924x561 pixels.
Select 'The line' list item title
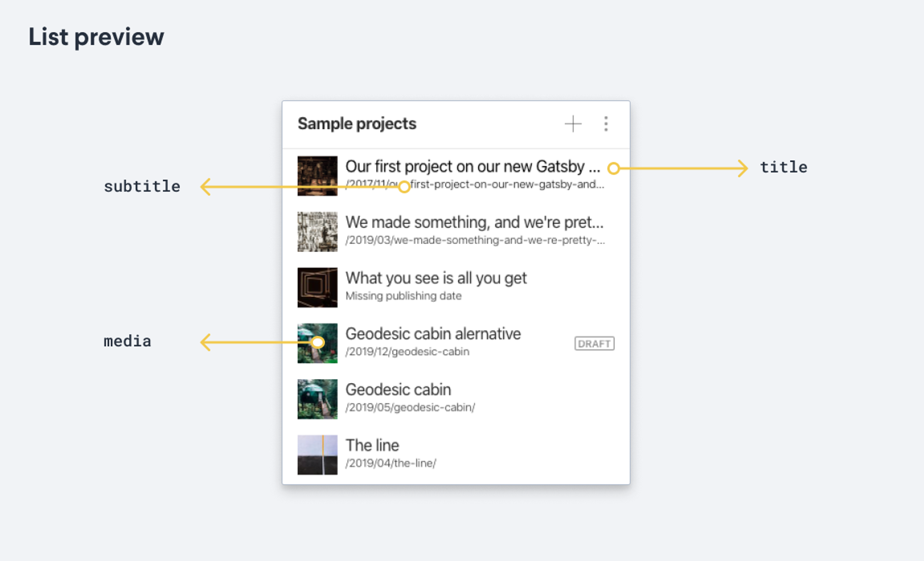372,446
